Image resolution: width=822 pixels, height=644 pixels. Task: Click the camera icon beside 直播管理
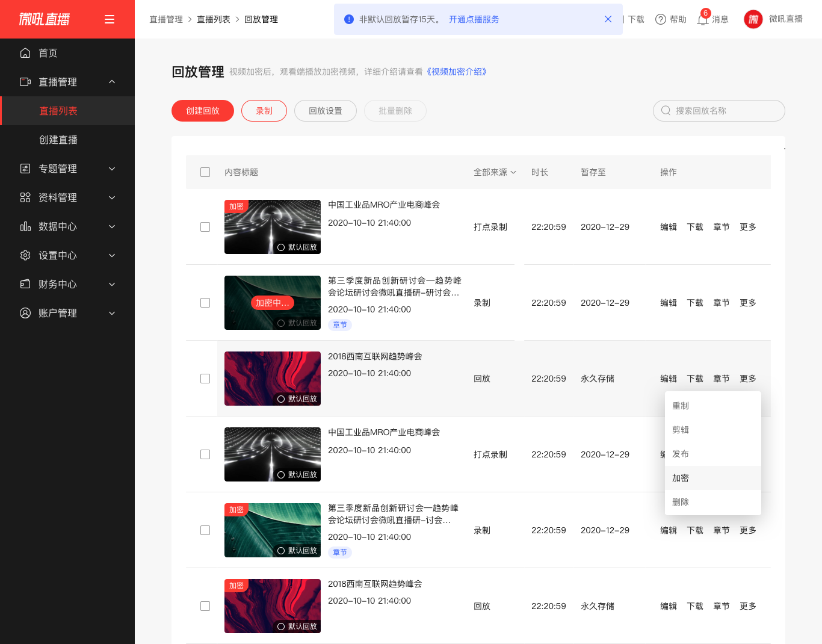pyautogui.click(x=25, y=82)
